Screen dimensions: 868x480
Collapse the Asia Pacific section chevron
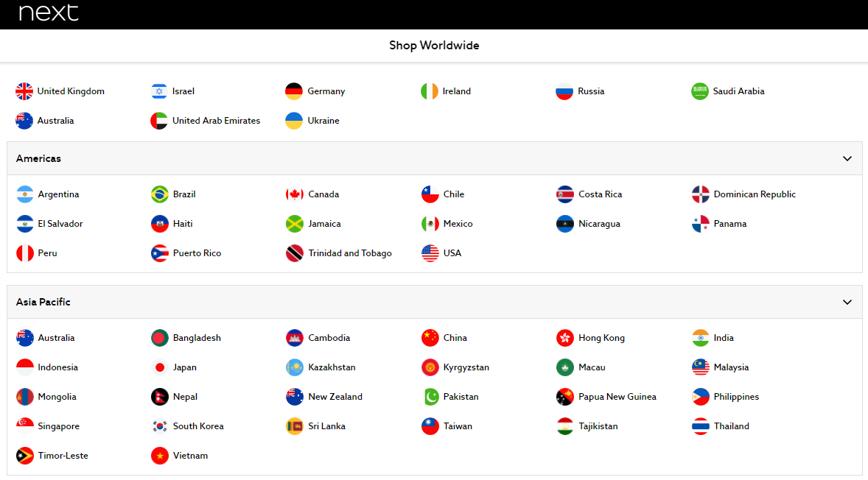click(847, 302)
